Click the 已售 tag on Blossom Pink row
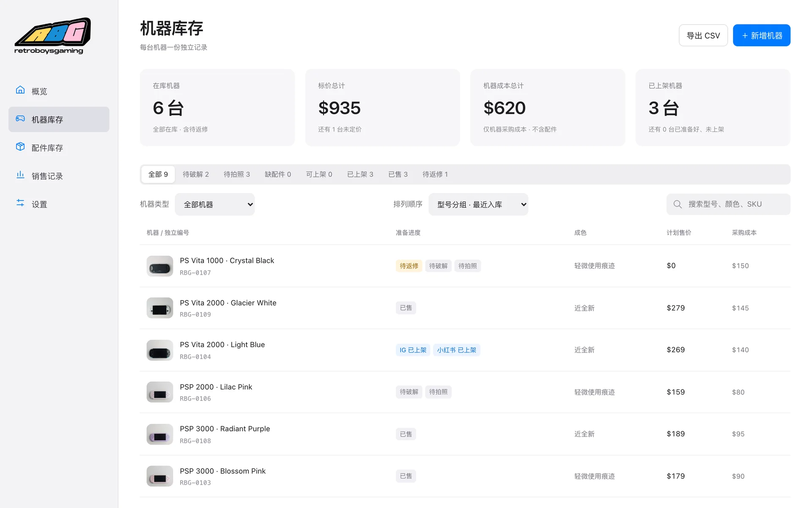 (x=406, y=476)
